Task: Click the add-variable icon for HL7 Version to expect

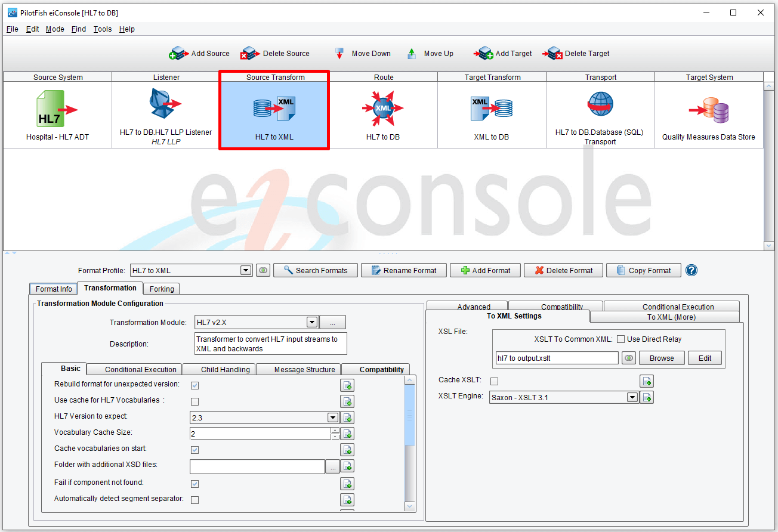Action: coord(347,417)
